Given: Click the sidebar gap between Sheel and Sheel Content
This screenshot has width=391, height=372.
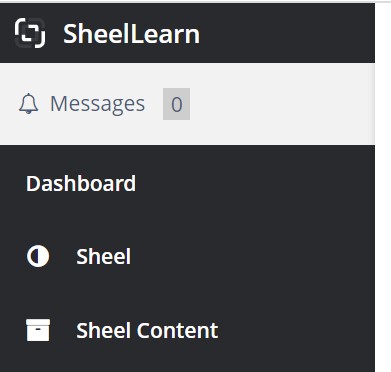Looking at the screenshot, I should point(187,293).
